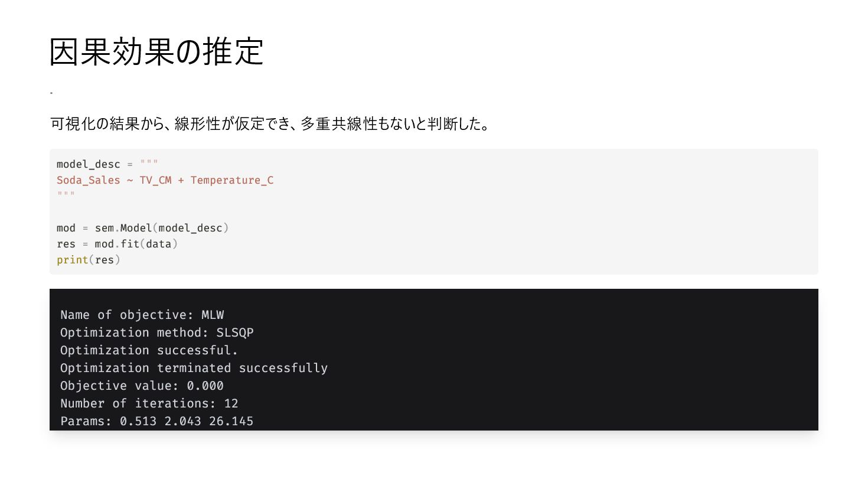Click the Params output line with values

tap(157, 421)
